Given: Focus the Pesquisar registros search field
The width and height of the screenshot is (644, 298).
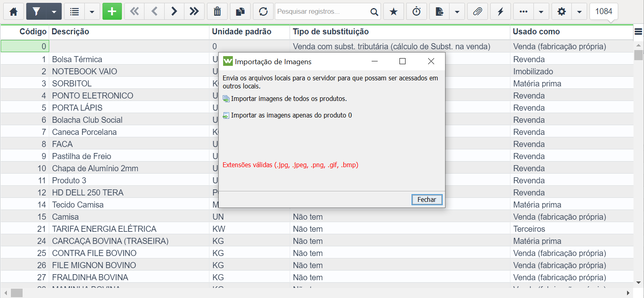Looking at the screenshot, I should coord(322,11).
